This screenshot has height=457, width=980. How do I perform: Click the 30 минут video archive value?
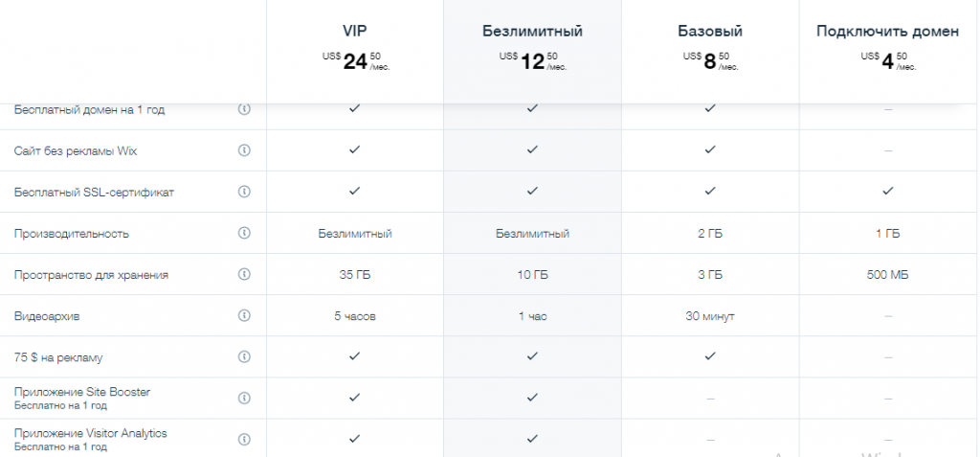(709, 316)
